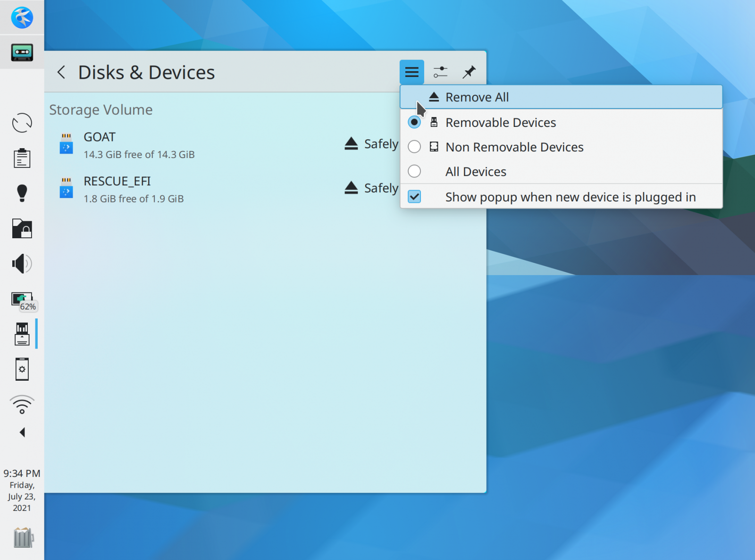Click the 62% battery indicator

click(x=21, y=299)
